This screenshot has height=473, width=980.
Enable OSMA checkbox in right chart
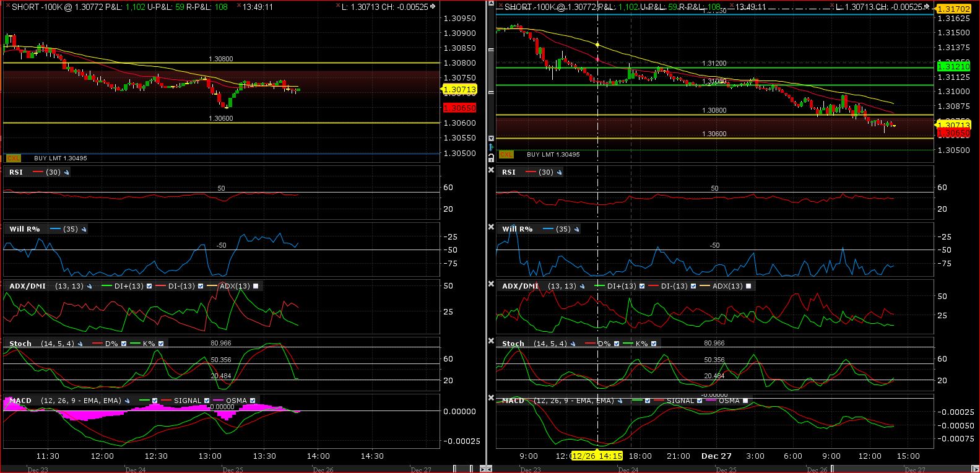[x=745, y=401]
